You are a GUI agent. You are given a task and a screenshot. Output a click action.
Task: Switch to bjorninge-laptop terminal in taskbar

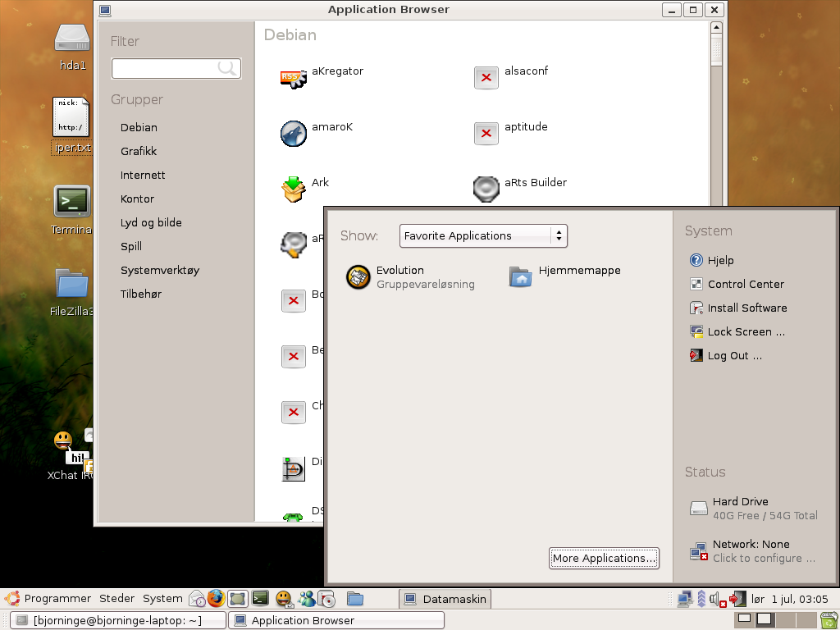(118, 620)
